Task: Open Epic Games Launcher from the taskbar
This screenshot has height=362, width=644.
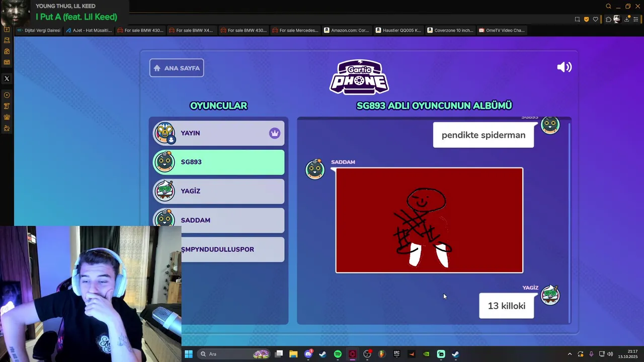Action: point(396,354)
